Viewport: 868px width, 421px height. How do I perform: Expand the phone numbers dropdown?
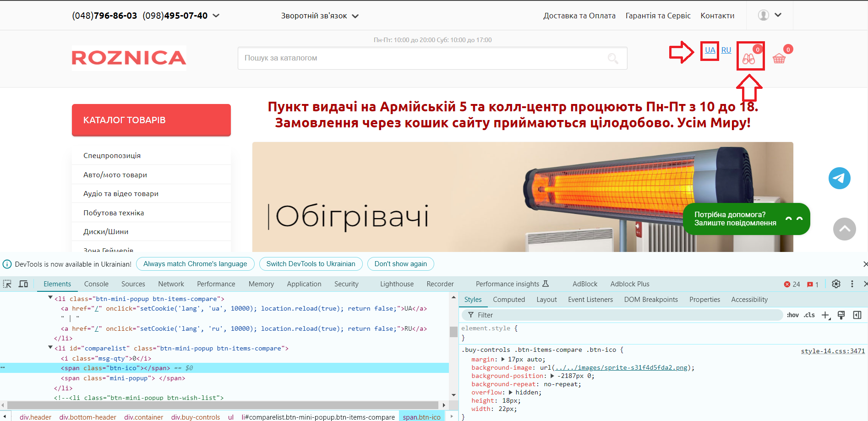pos(216,16)
